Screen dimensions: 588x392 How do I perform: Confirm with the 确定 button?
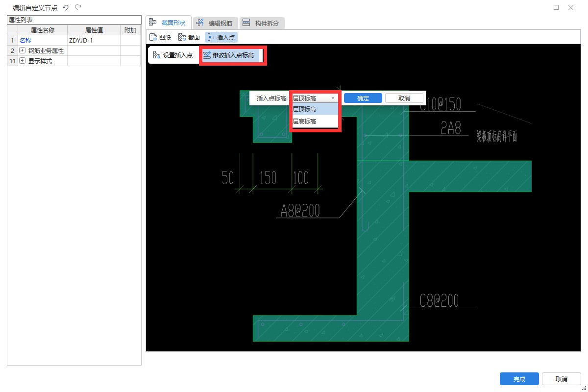pyautogui.click(x=363, y=98)
